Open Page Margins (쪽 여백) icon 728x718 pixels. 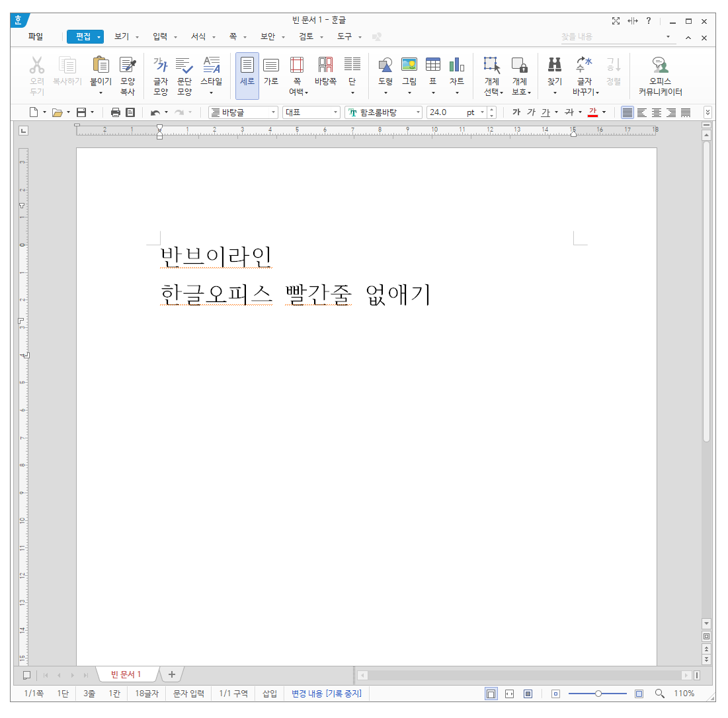coord(297,65)
